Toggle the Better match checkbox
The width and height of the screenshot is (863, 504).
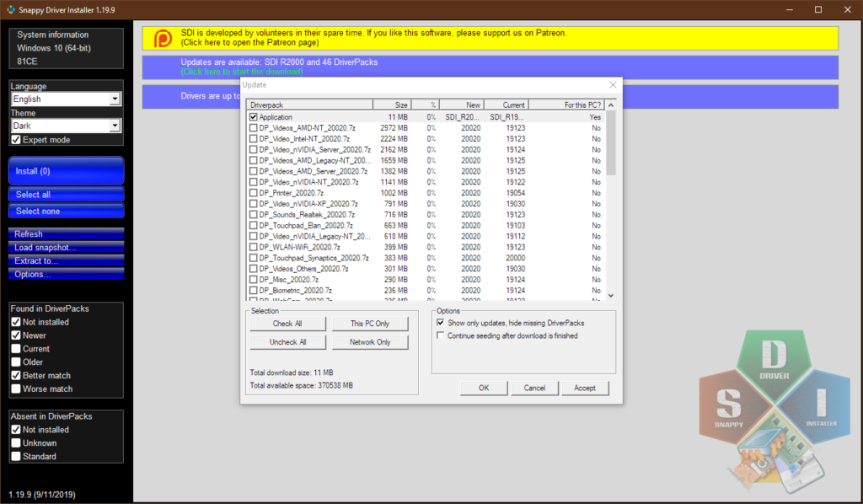[16, 375]
